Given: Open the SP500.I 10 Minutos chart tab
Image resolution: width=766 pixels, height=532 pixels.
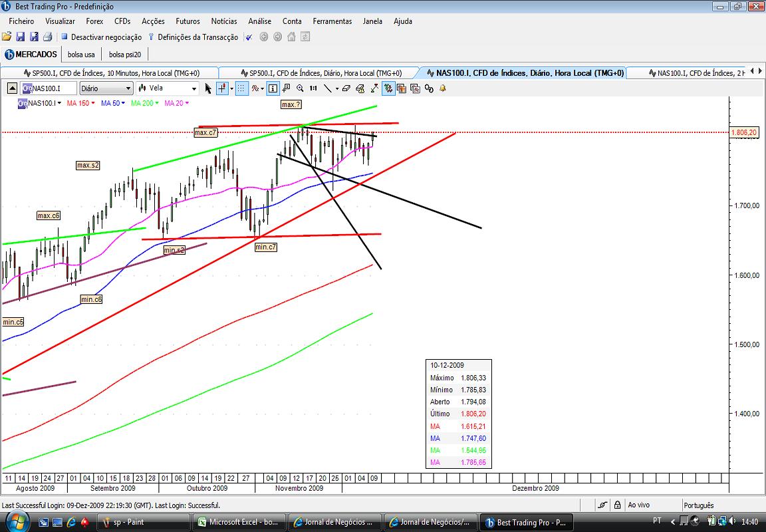Looking at the screenshot, I should coord(112,73).
